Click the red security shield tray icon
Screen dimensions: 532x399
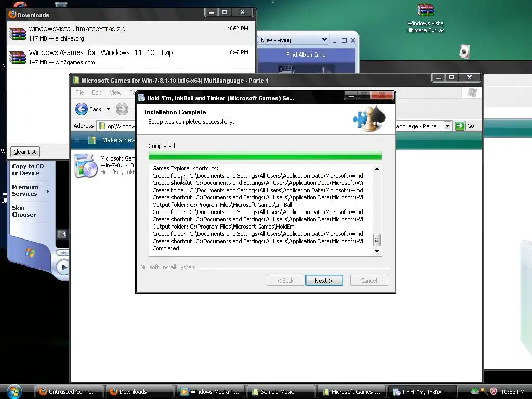(494, 391)
